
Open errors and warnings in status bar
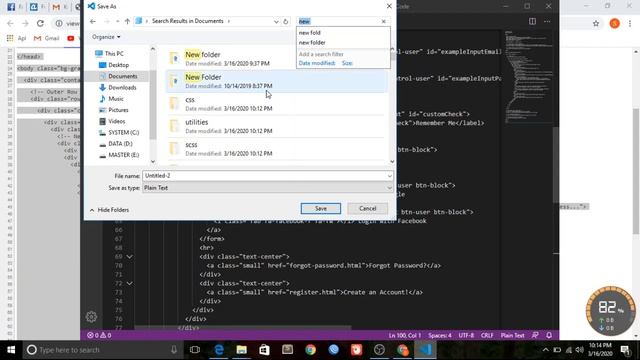coord(99,335)
